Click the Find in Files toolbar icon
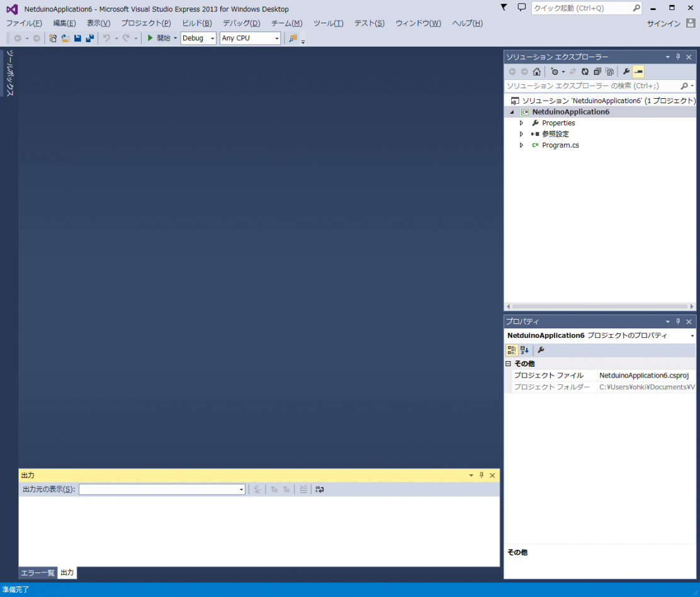This screenshot has height=597, width=700. pos(293,38)
